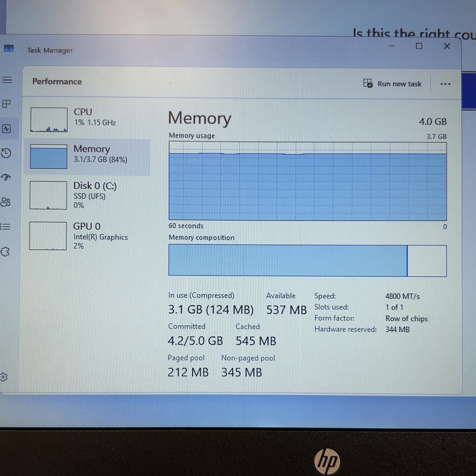Click the Task Manager app icon in title bar
The width and height of the screenshot is (476, 476).
pos(9,49)
